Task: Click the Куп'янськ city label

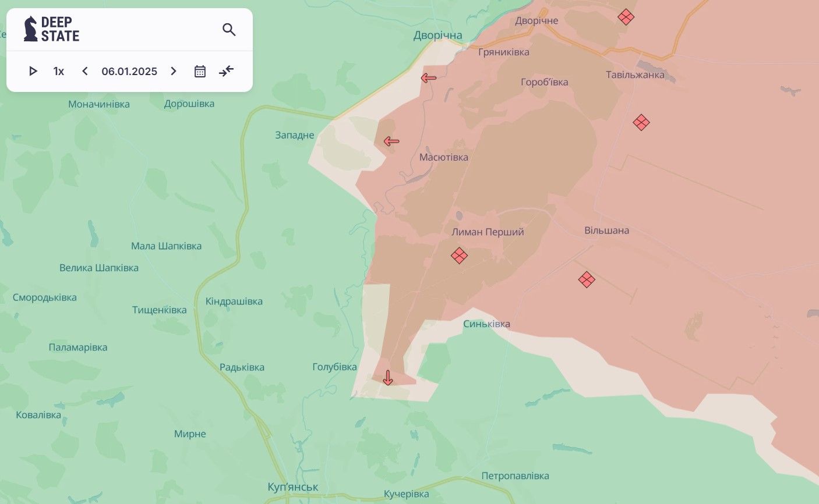Action: pos(292,487)
